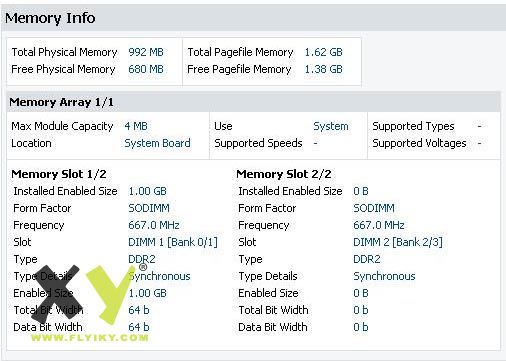Screen dimensions: 506x361
Task: Click SODIMM form factor under Memory Slot 1/2
Action: (x=149, y=208)
